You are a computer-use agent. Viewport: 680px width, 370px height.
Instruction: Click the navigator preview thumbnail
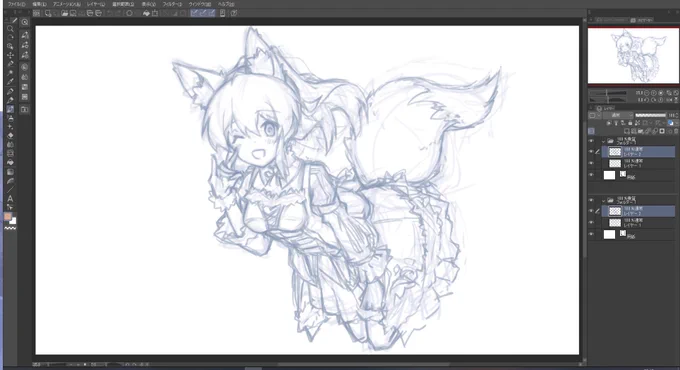click(633, 55)
